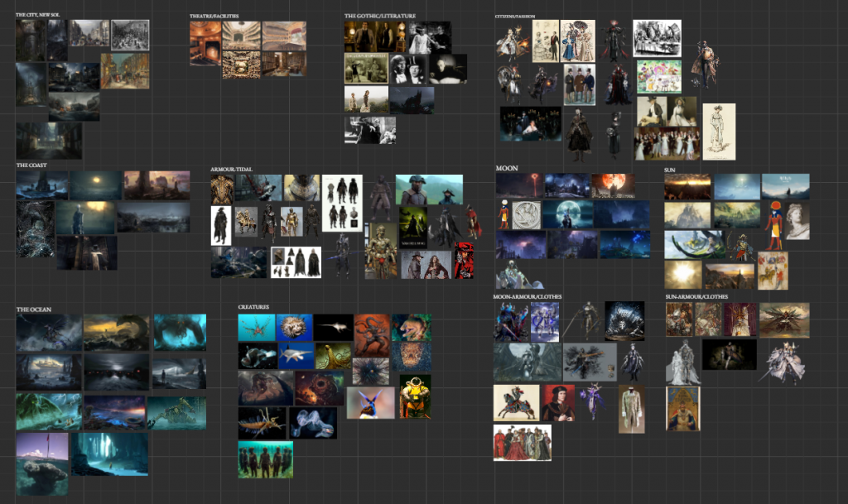
Task: Select the "CREATURES" heading
Action: [x=253, y=307]
